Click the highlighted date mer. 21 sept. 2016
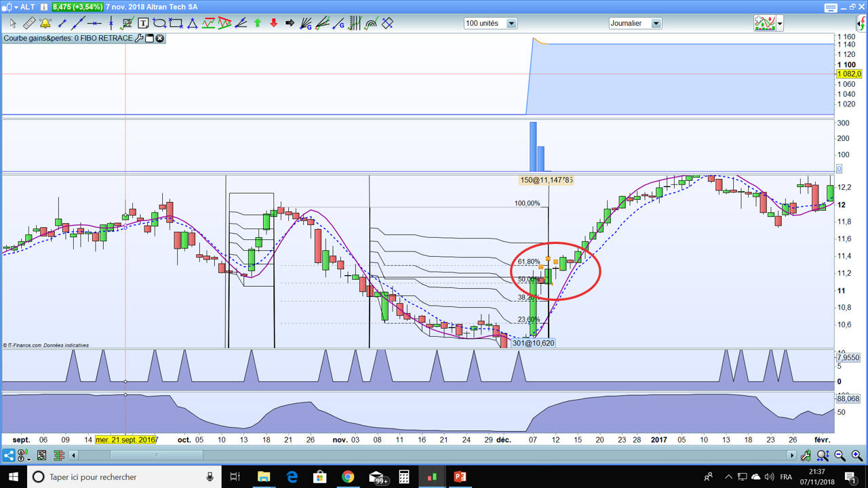The image size is (868, 488). click(126, 440)
